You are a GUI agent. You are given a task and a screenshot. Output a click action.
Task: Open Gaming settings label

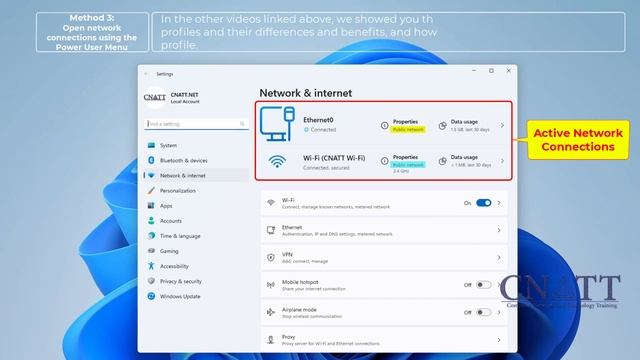[169, 251]
